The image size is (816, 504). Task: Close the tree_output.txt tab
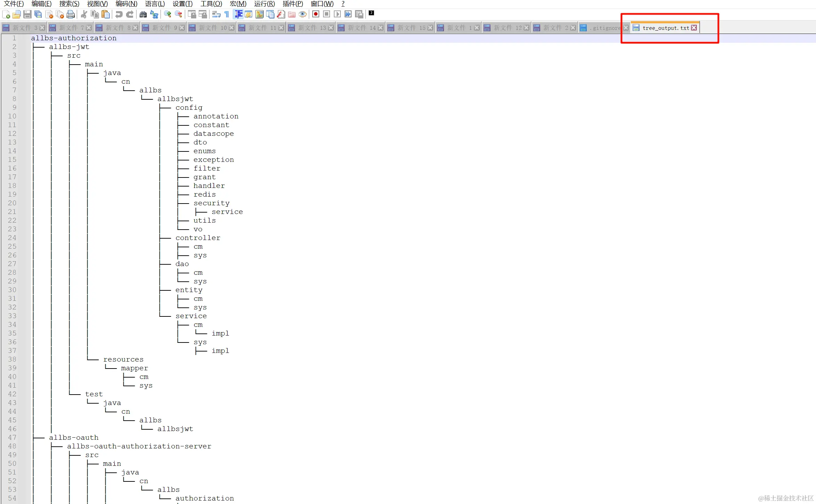coord(694,28)
